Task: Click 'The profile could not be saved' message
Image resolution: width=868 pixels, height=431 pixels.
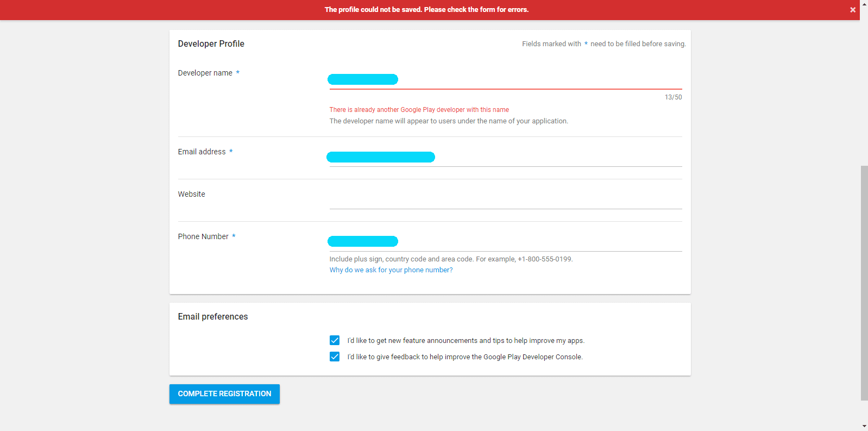Action: point(426,10)
